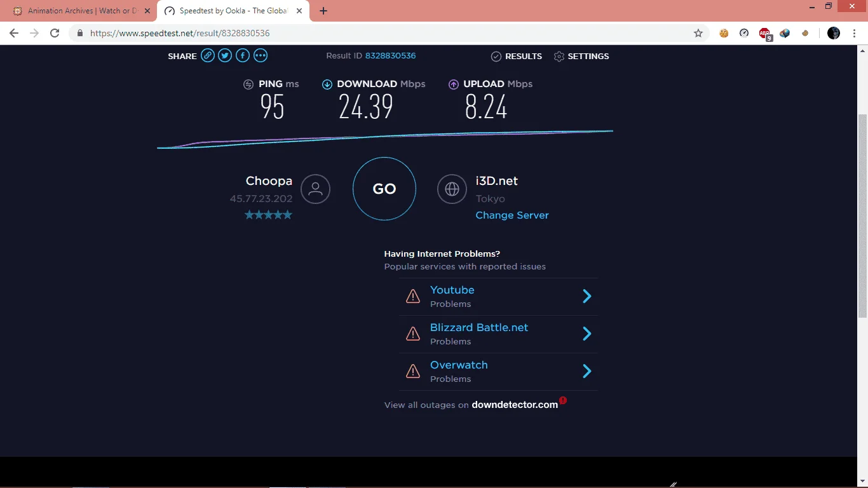
Task: Click the Having Internet Problems? heading
Action: point(442,254)
